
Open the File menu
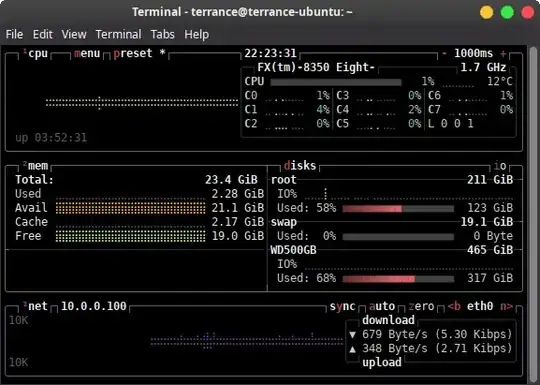click(14, 34)
